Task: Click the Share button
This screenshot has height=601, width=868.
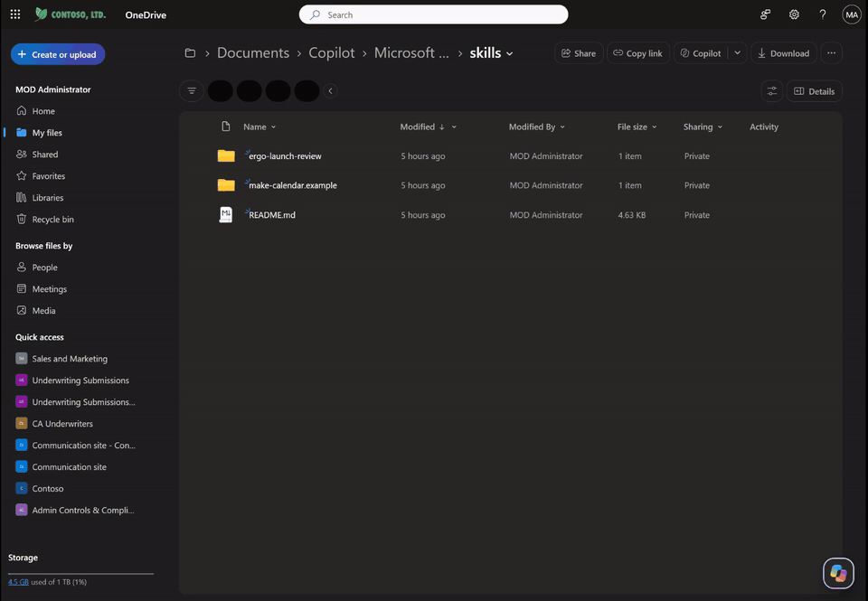Action: (x=579, y=53)
